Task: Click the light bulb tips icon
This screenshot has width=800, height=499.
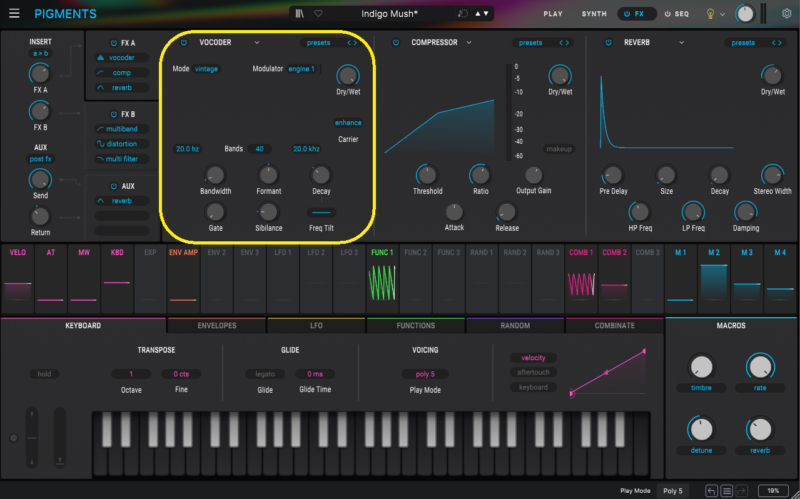Action: [710, 14]
